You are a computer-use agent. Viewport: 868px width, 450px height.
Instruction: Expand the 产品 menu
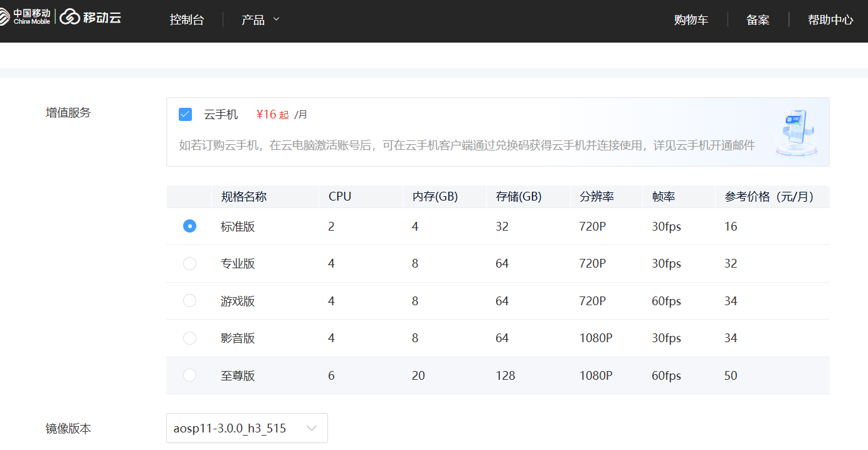point(260,20)
